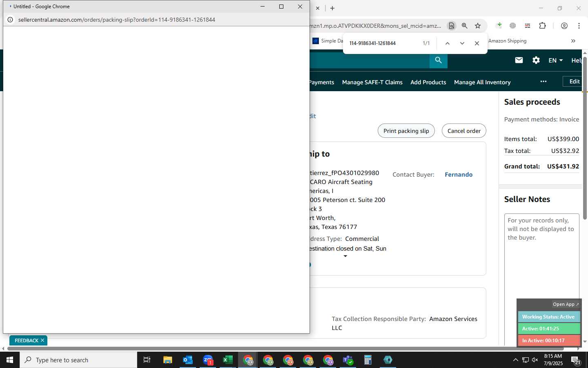Open Manage SAFE-T Claims
The height and width of the screenshot is (368, 588).
tap(372, 82)
